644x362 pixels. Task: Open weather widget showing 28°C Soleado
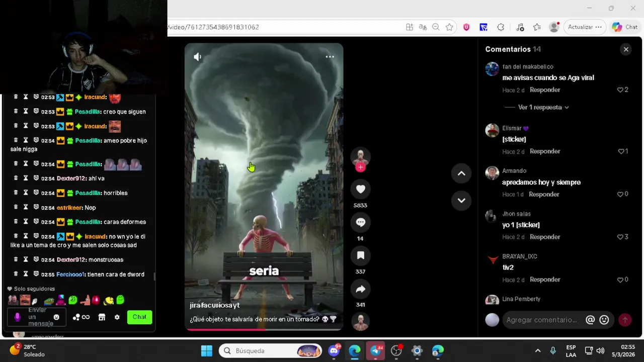(x=28, y=350)
